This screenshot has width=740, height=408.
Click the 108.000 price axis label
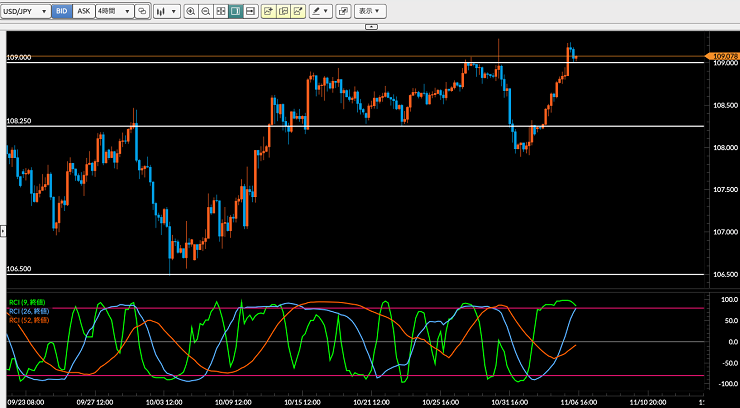724,148
